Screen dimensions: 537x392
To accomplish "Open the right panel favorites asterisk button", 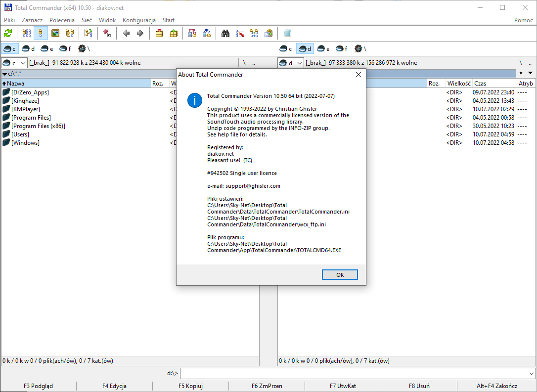I will [521, 73].
